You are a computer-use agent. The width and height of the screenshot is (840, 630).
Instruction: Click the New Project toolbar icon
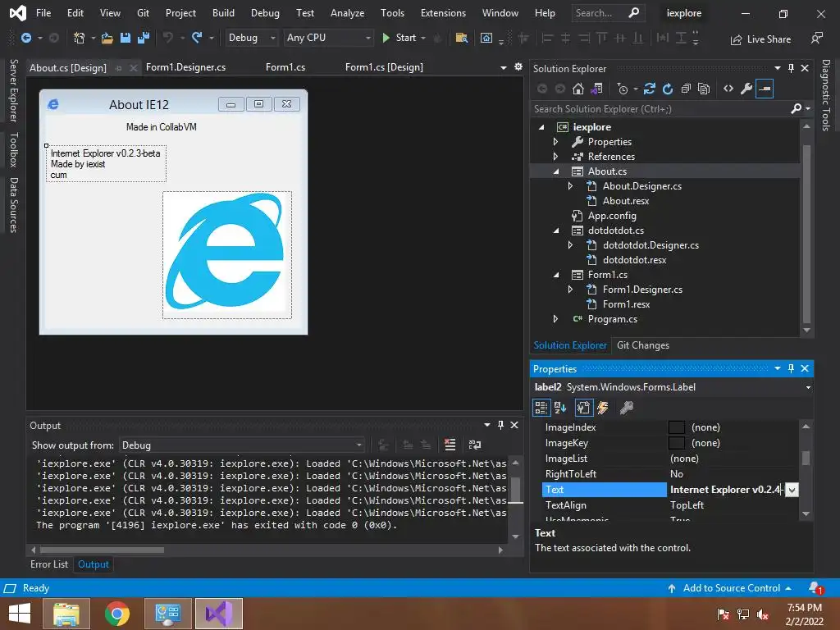coord(80,38)
